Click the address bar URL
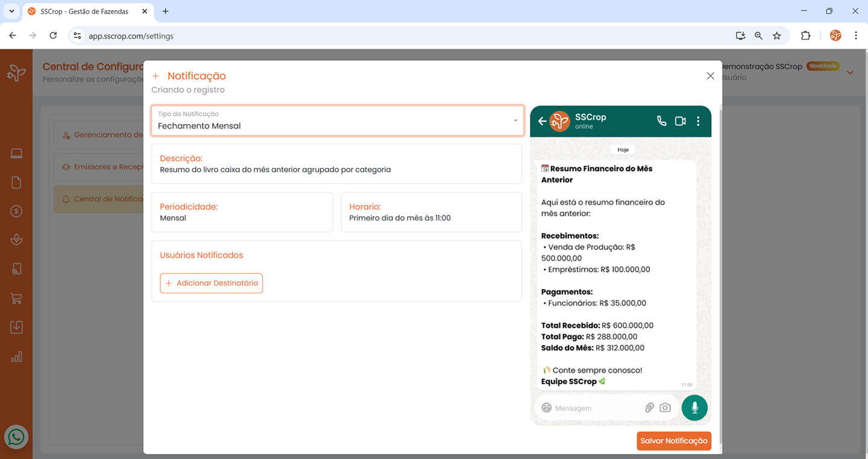 tap(131, 36)
